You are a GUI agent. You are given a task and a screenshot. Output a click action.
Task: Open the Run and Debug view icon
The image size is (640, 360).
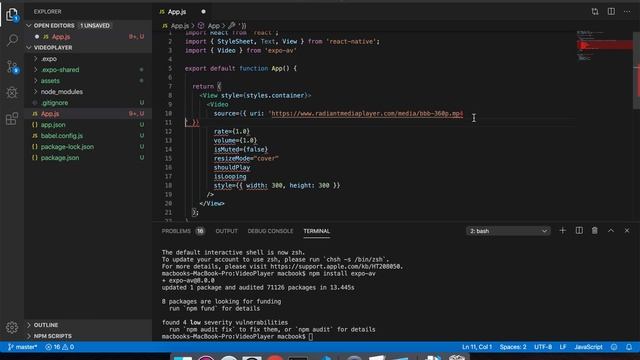[12, 93]
